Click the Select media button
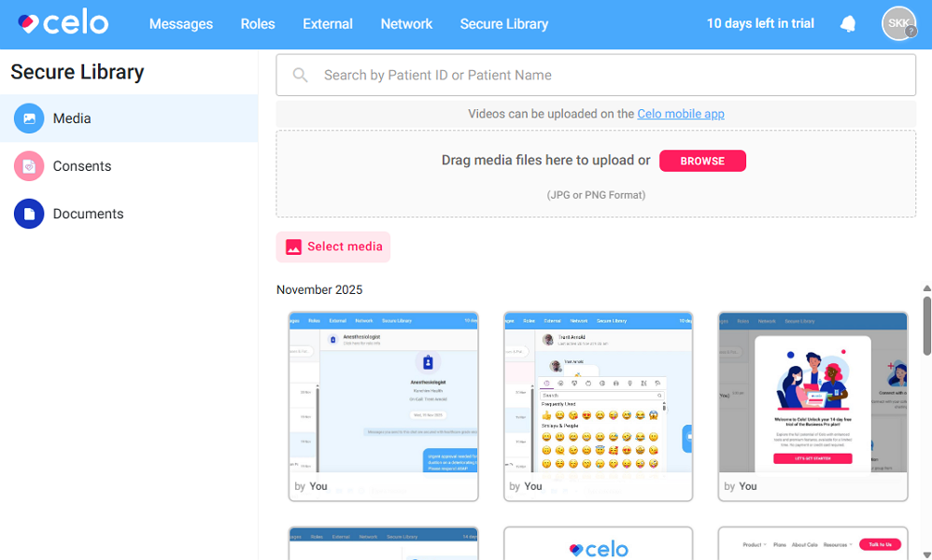Viewport: 932px width, 560px height. pyautogui.click(x=332, y=246)
